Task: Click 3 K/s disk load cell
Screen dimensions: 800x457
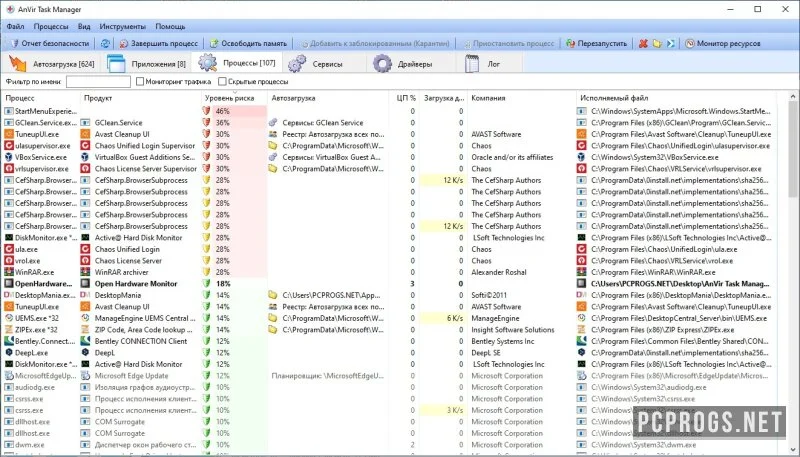Action: [x=443, y=410]
